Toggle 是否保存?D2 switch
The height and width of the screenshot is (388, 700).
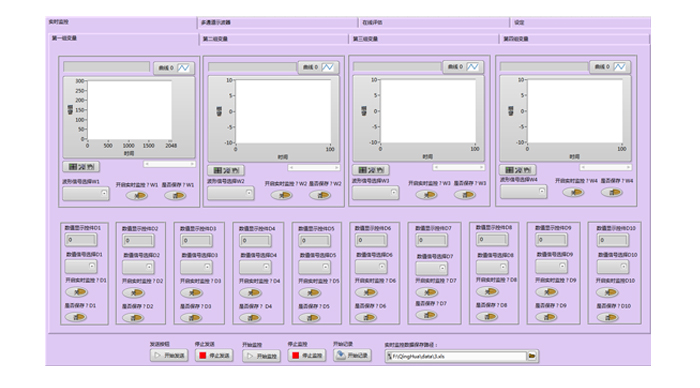pyautogui.click(x=133, y=318)
